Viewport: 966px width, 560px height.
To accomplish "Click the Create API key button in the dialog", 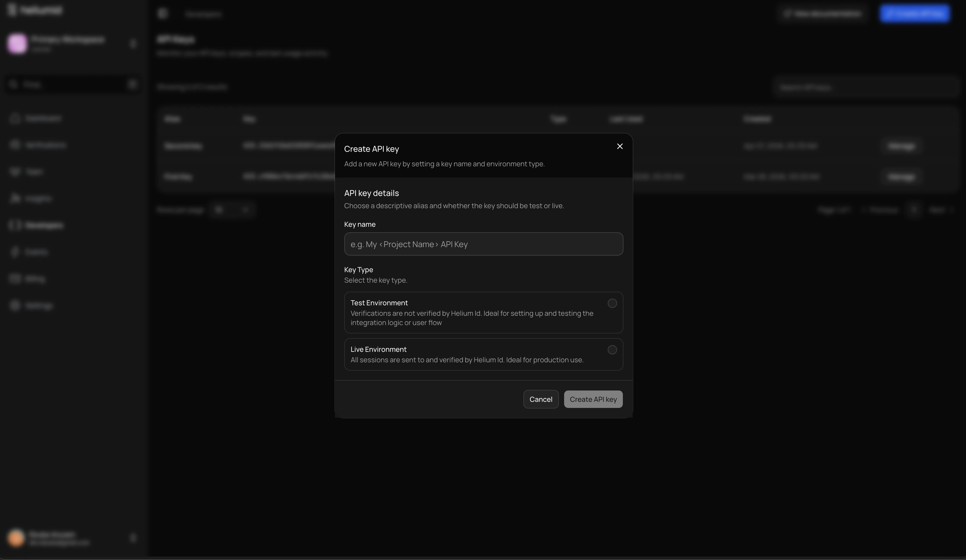I will (593, 399).
